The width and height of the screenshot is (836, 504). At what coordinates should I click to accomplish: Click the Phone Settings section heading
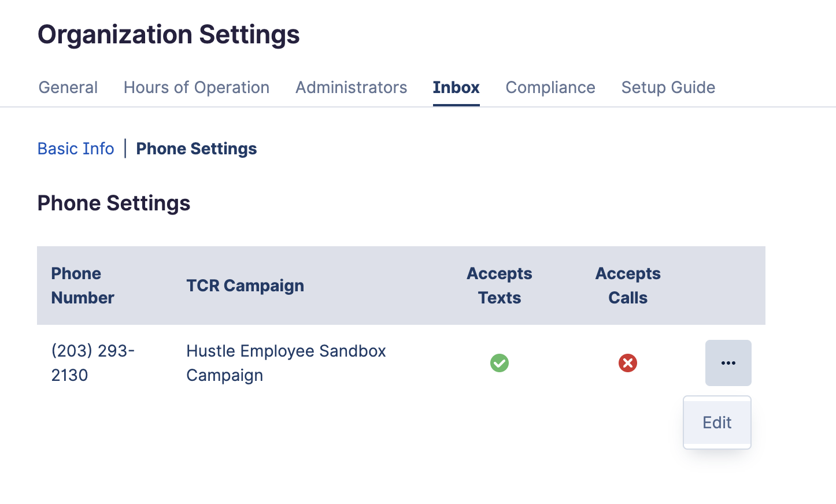tap(114, 203)
